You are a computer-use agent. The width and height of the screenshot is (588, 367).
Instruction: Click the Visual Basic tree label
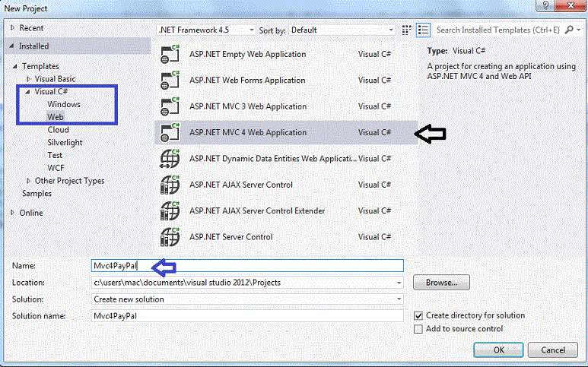point(55,79)
